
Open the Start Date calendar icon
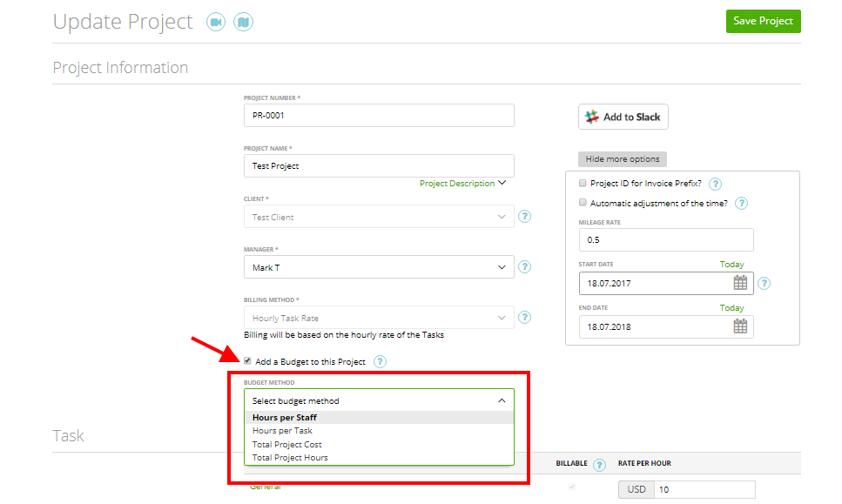tap(740, 283)
